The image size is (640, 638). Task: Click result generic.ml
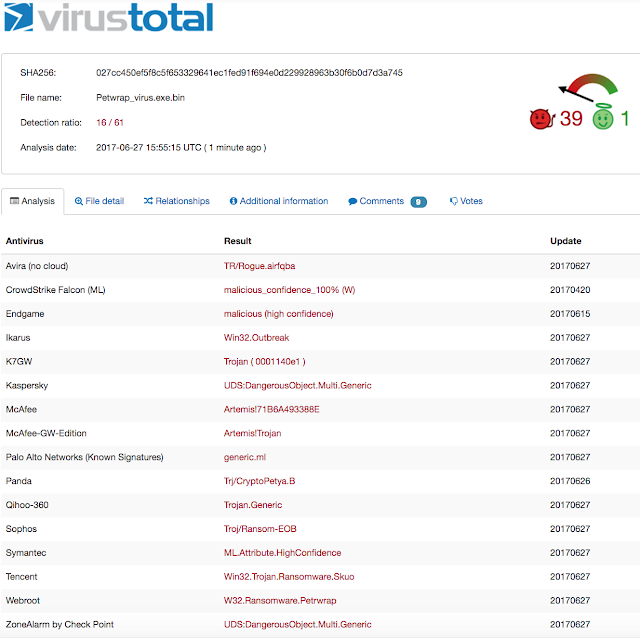[x=244, y=457]
